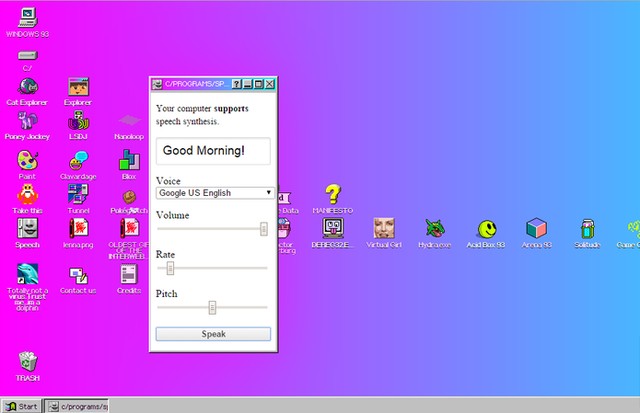Launch the Tunnel desktop icon
Viewport: 640px width, 413px height.
pyautogui.click(x=78, y=194)
